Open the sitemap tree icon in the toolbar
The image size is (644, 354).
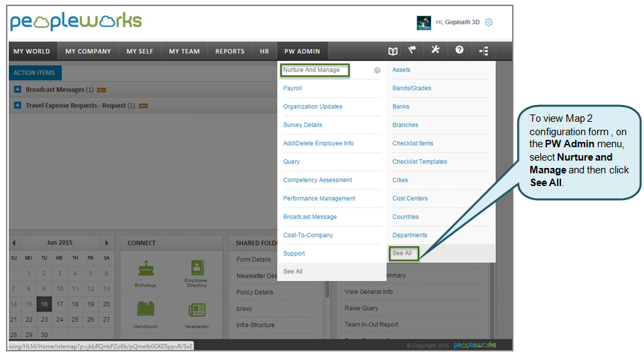coord(483,51)
